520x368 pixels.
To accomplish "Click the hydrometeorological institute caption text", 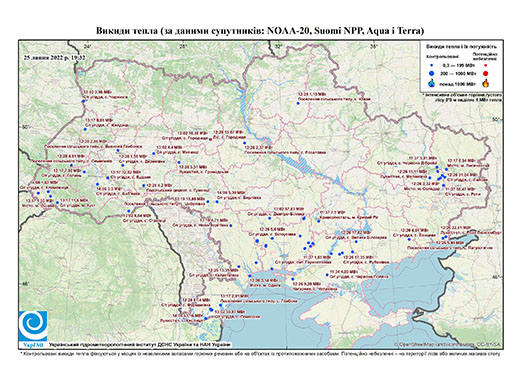I will point(140,344).
